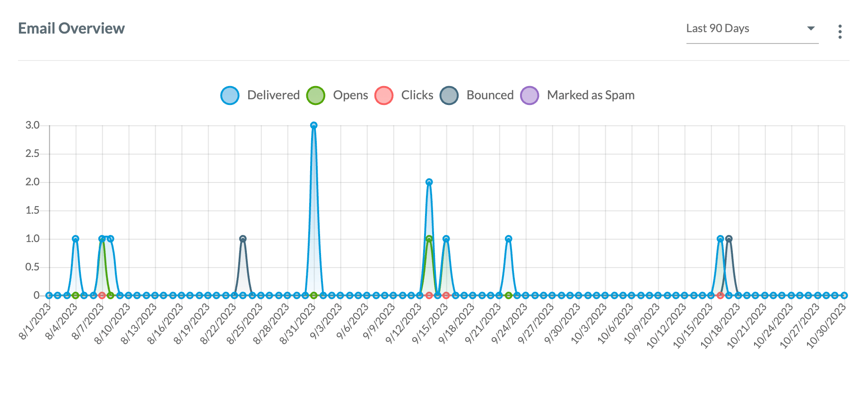The image size is (868, 399).
Task: Hide the Delivered series via its label
Action: pyautogui.click(x=273, y=95)
